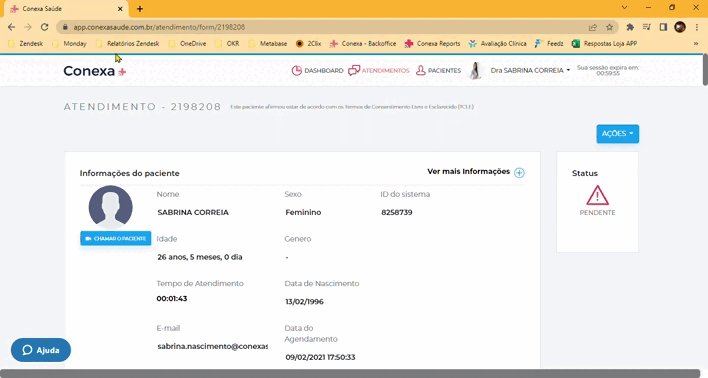
Task: Open a new browser tab
Action: coord(140,9)
